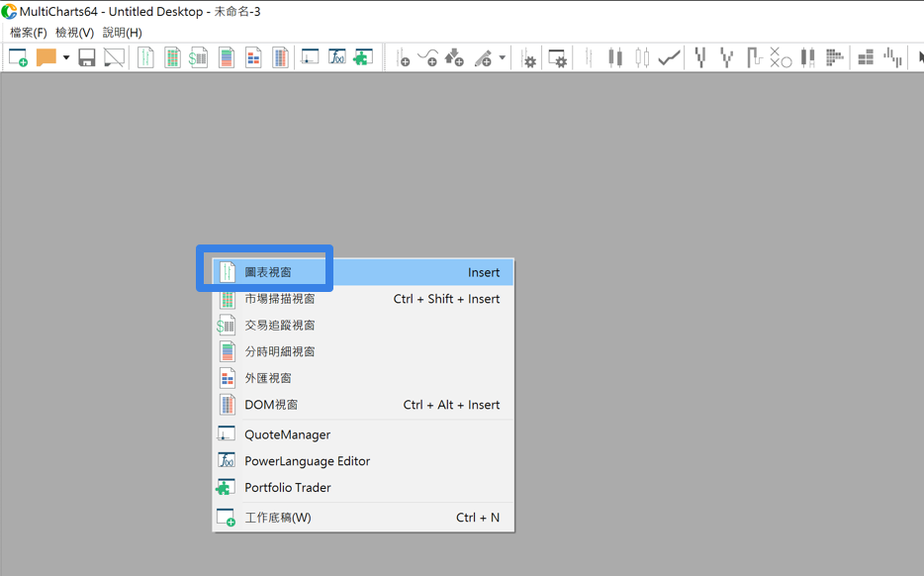The height and width of the screenshot is (576, 924).
Task: Click the forex board icon in the toolbar
Action: pyautogui.click(x=253, y=57)
